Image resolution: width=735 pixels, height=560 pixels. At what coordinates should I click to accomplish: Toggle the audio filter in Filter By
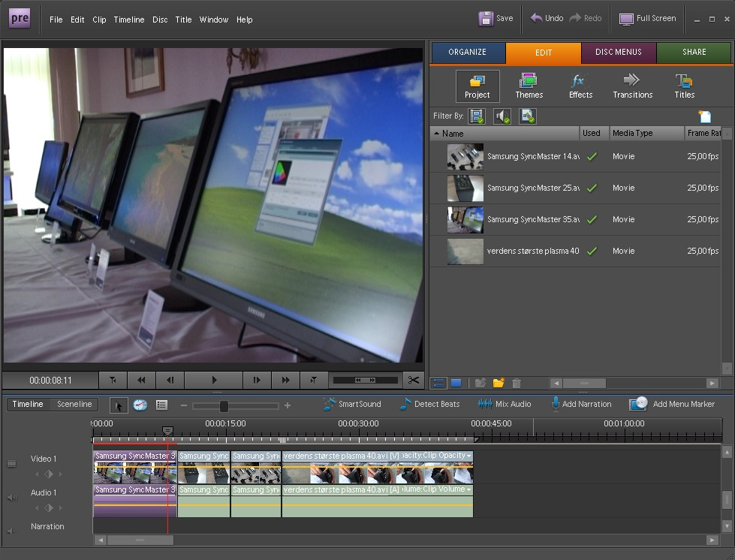[502, 116]
